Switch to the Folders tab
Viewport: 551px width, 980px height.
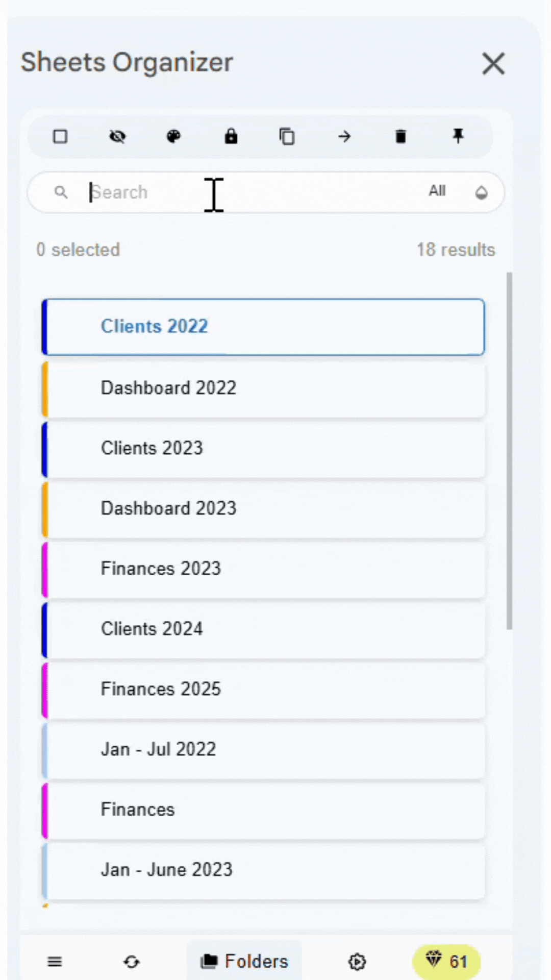[x=244, y=961]
